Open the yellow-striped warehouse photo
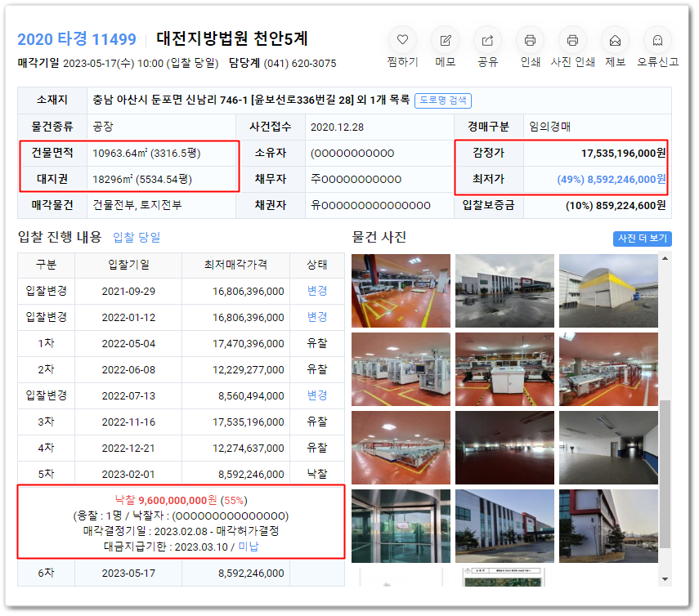Screen dimensions: 699x616 tap(608, 291)
